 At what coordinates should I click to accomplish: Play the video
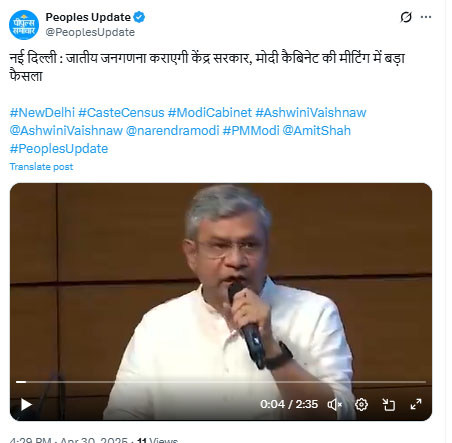pos(26,405)
